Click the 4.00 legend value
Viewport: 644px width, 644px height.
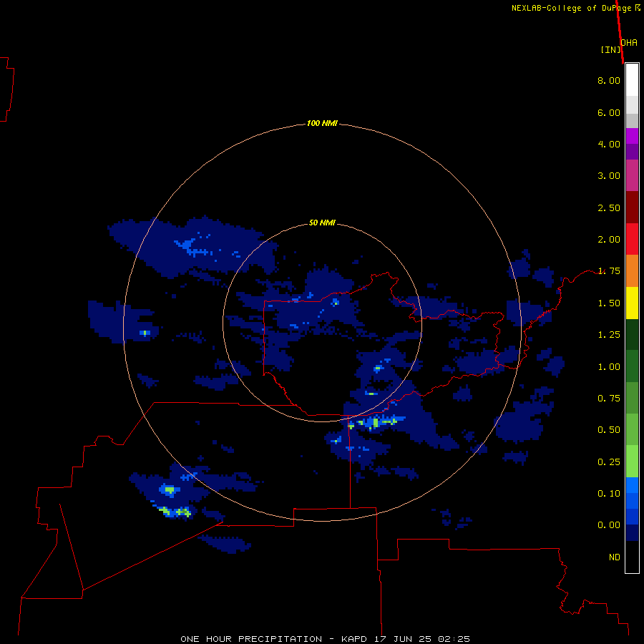609,144
